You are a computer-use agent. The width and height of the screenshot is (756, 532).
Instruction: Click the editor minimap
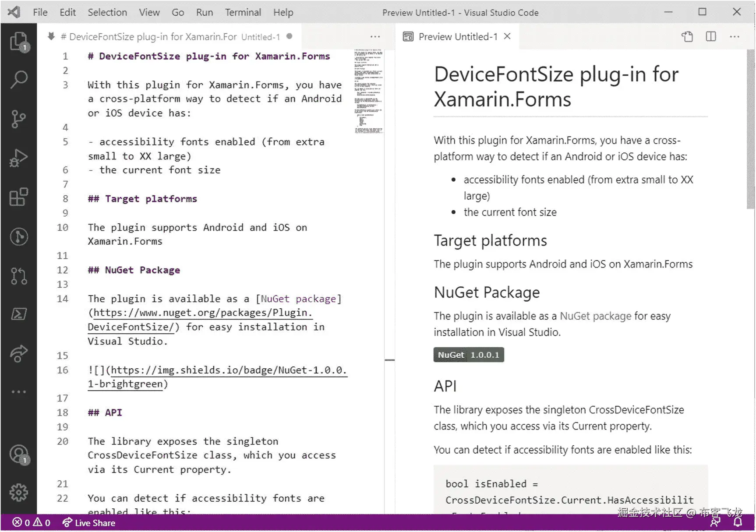coord(368,91)
